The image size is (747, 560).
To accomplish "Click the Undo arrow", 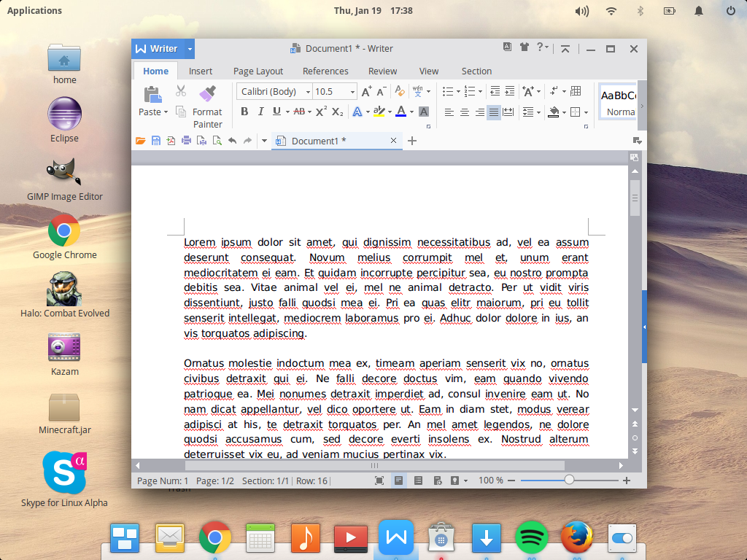I will pyautogui.click(x=232, y=141).
